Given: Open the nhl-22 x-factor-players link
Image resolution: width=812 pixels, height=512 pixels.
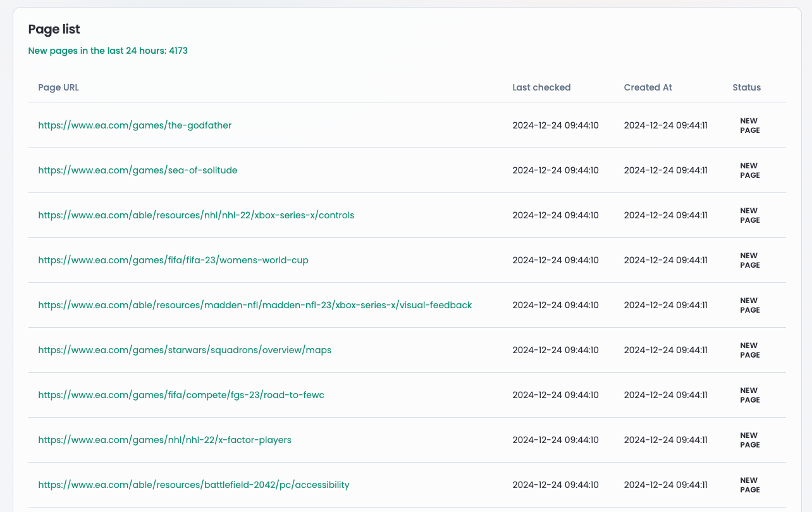Looking at the screenshot, I should tap(164, 440).
